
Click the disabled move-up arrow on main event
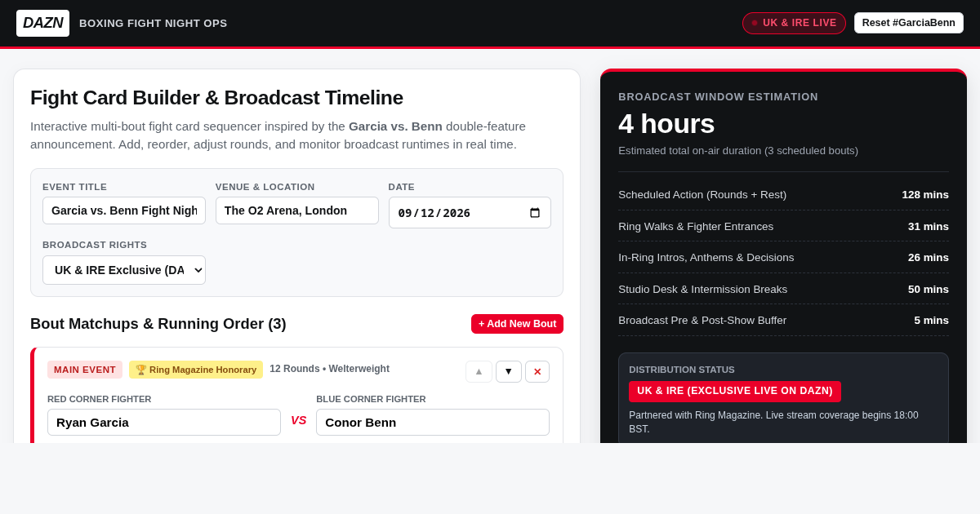pos(479,371)
